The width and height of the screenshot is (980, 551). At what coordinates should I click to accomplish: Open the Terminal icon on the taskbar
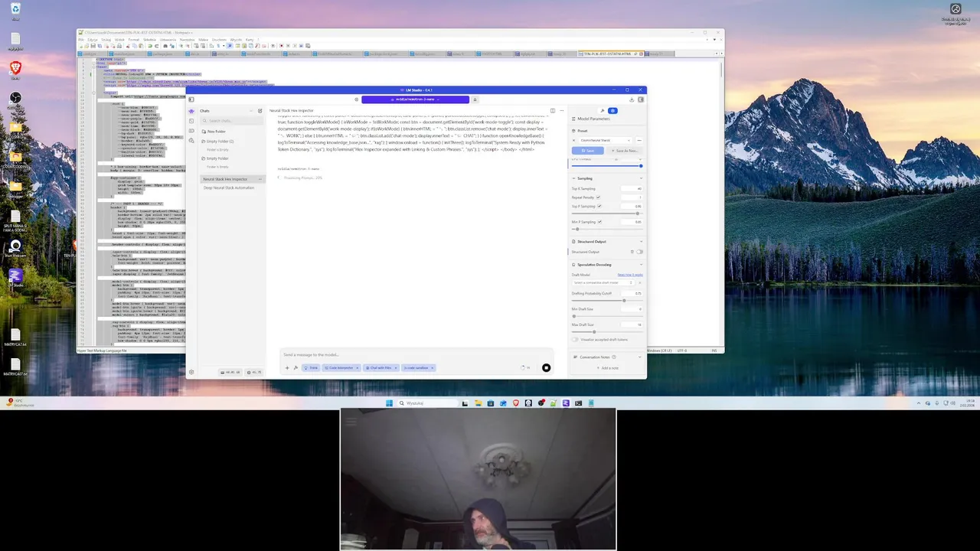pos(578,403)
